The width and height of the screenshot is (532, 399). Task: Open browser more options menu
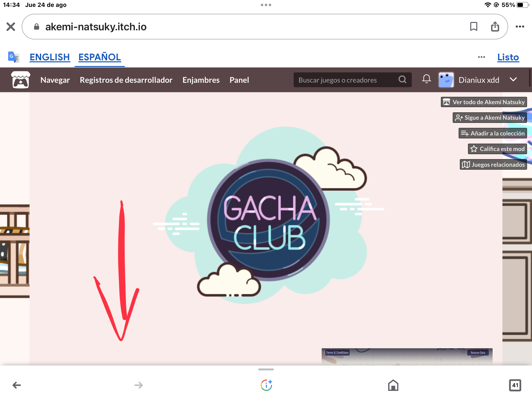point(520,27)
